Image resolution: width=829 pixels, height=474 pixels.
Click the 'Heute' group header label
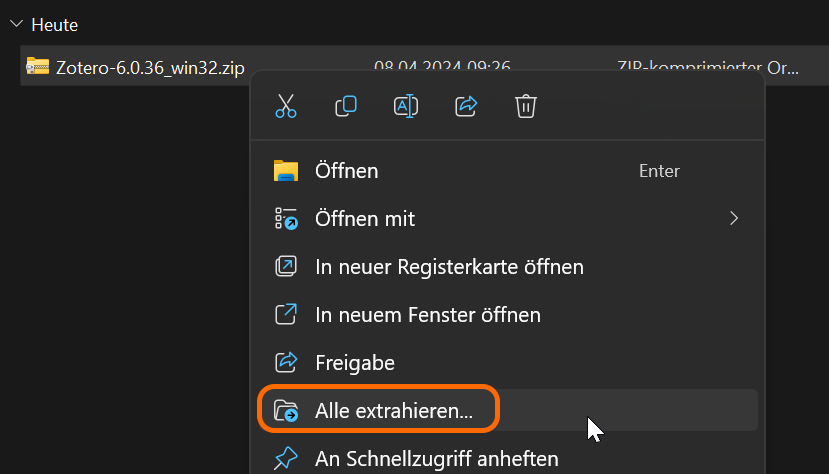[x=54, y=24]
